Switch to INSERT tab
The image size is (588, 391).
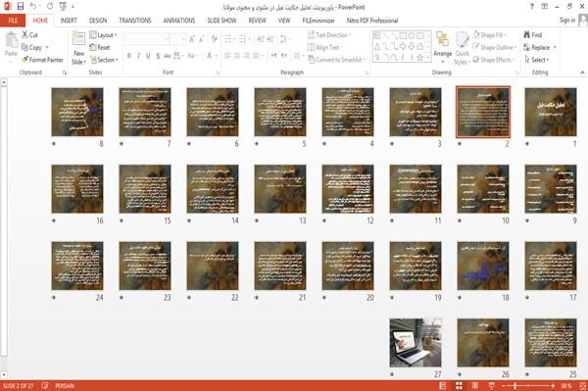[x=69, y=21]
